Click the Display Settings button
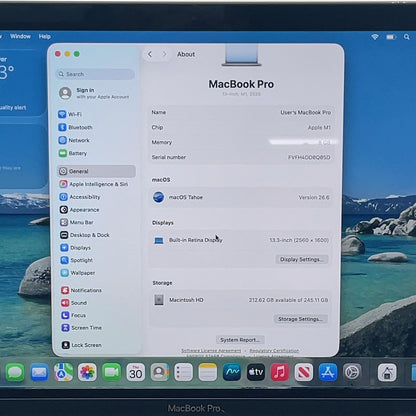This screenshot has width=416, height=416. (x=302, y=259)
